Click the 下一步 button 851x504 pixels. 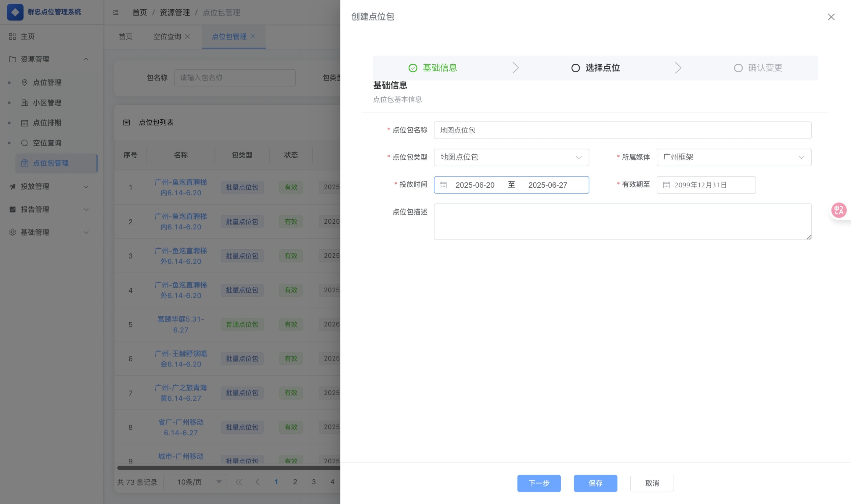pos(539,483)
